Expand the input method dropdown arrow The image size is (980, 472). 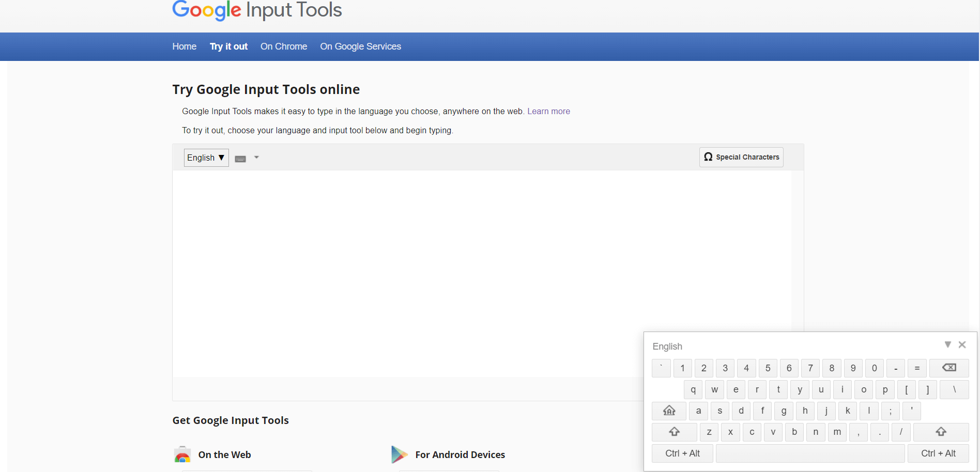coord(256,158)
